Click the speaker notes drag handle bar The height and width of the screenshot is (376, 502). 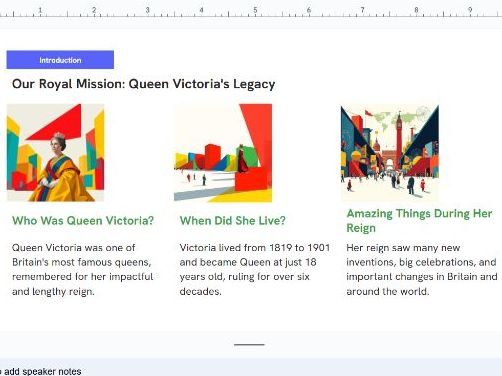pos(249,344)
